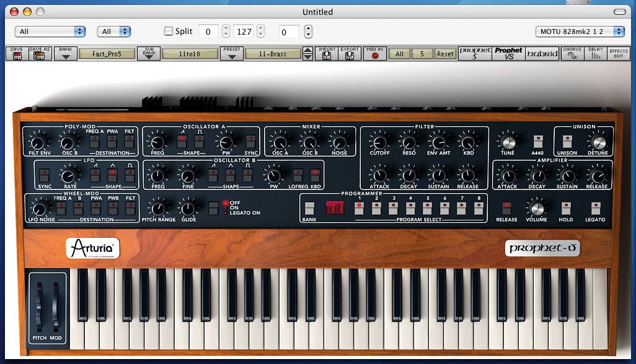This screenshot has height=364, width=636.
Task: Toggle Oscillator B LOFREQ switch
Action: click(298, 175)
